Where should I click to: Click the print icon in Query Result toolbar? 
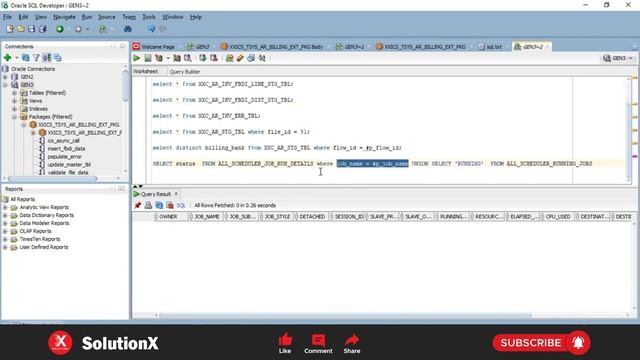[148, 205]
